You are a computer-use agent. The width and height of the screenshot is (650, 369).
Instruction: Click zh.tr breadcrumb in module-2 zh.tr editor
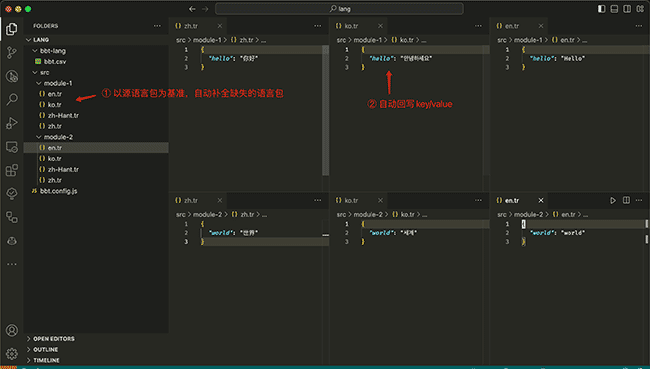pyautogui.click(x=247, y=214)
